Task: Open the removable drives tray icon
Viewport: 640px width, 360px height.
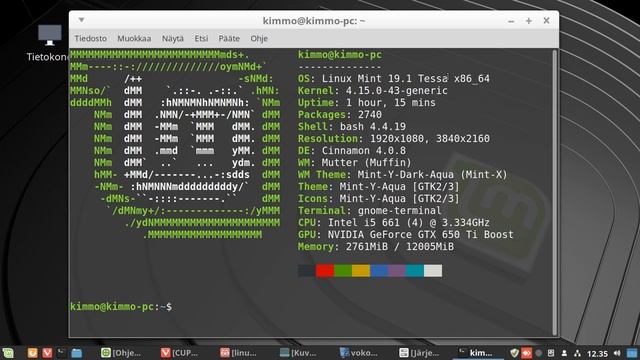Action: (551, 353)
